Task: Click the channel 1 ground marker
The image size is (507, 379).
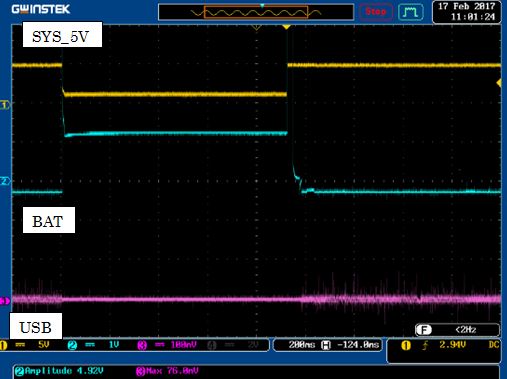Action: pos(5,105)
